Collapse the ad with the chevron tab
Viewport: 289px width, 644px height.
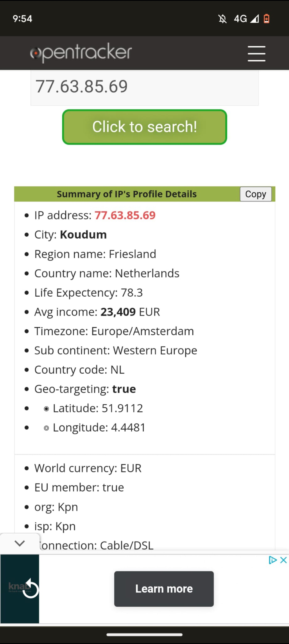tap(20, 543)
